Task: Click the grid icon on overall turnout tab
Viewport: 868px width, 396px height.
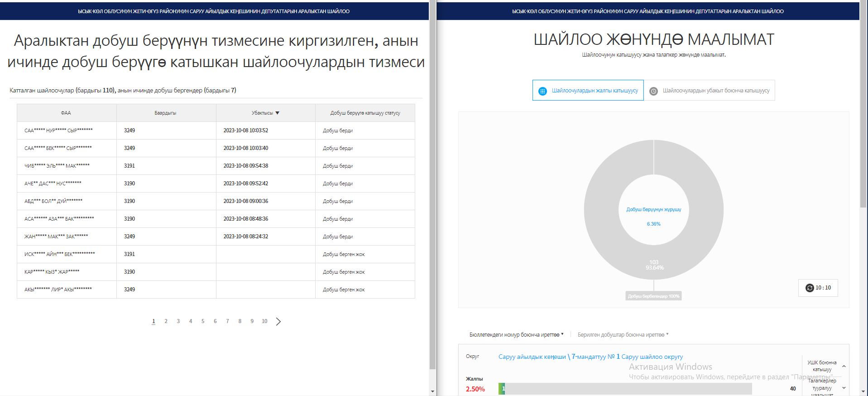Action: [542, 91]
